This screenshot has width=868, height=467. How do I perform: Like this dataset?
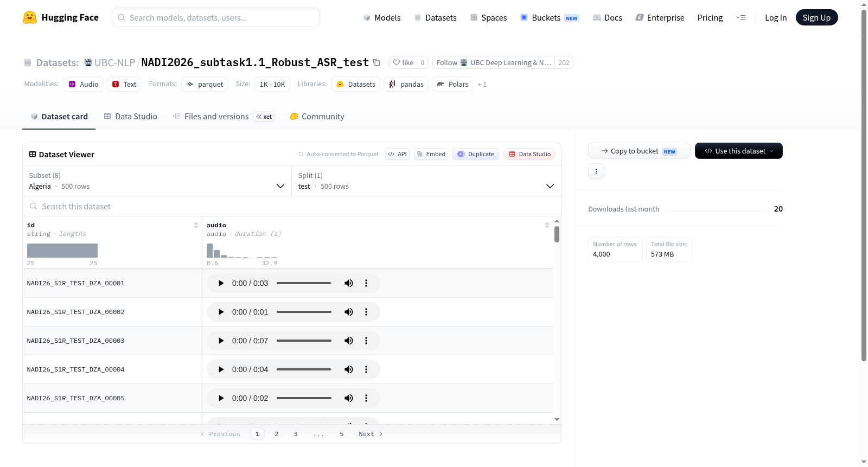pyautogui.click(x=403, y=63)
